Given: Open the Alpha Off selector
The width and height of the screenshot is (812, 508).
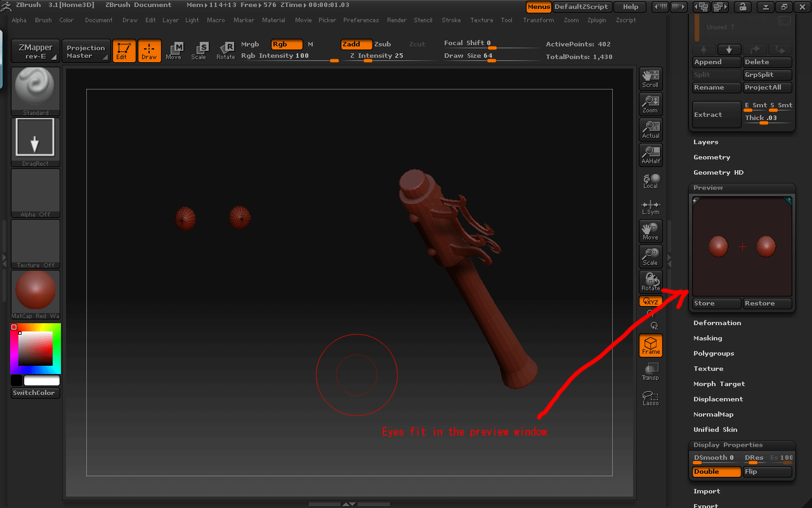Looking at the screenshot, I should pyautogui.click(x=36, y=193).
